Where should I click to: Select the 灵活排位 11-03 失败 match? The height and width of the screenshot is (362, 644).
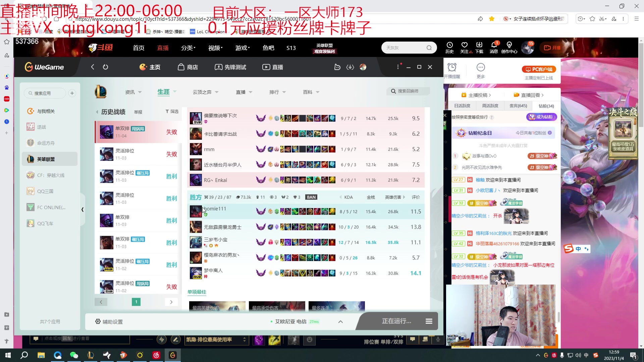(x=138, y=154)
